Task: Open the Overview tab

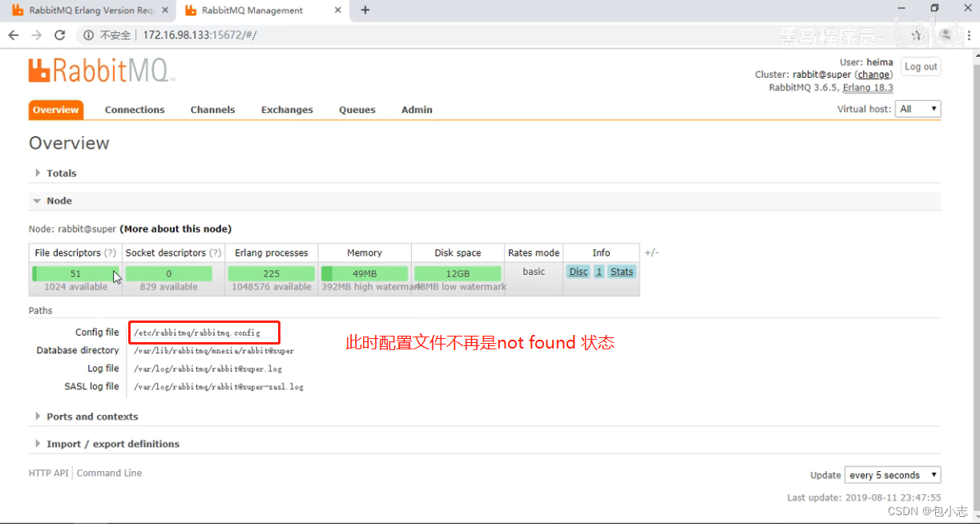Action: pyautogui.click(x=55, y=110)
